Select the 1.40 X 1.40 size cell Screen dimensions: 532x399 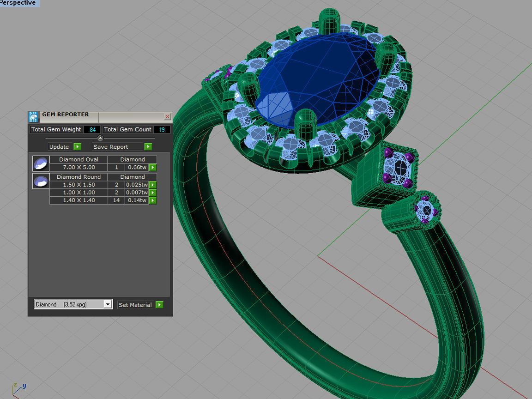pos(79,200)
